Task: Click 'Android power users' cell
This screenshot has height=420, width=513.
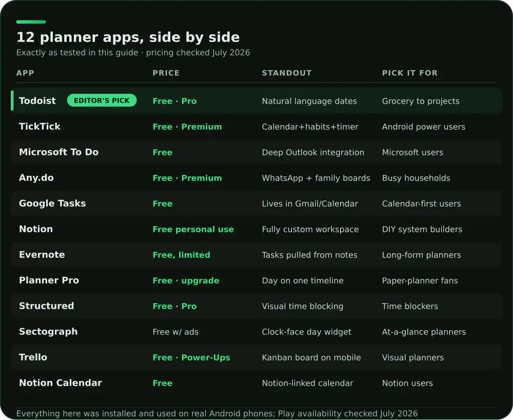Action: coord(424,127)
